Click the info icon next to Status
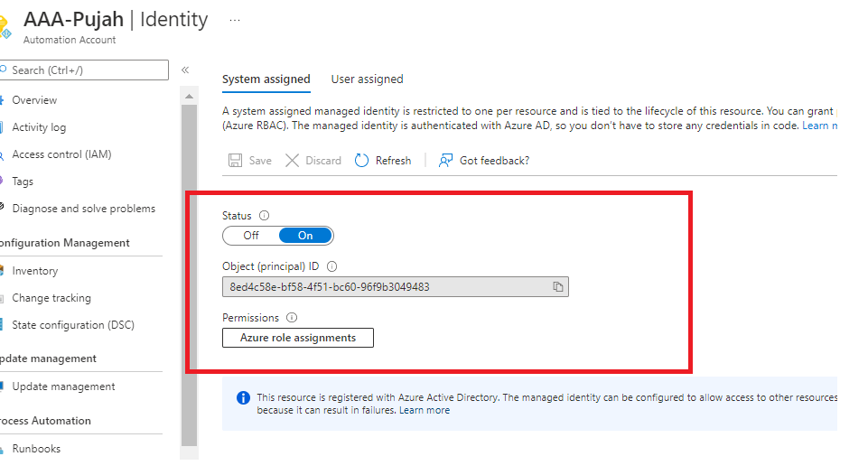 [264, 215]
